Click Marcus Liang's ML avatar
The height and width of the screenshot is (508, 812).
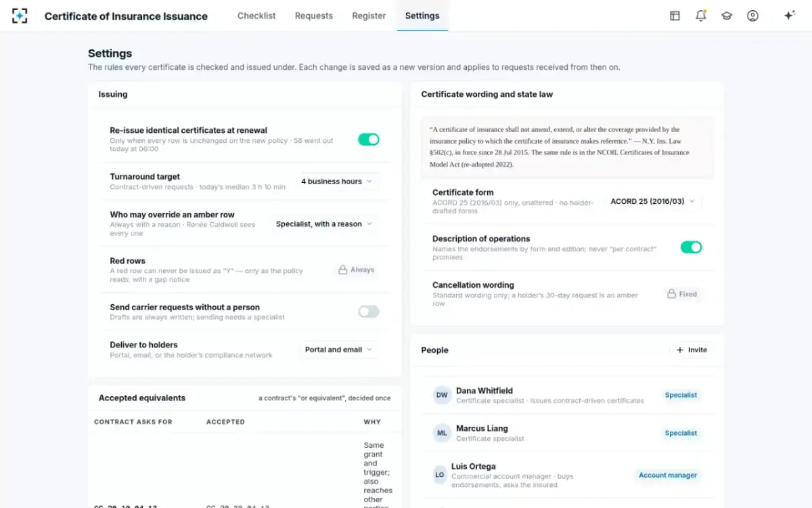pyautogui.click(x=442, y=433)
